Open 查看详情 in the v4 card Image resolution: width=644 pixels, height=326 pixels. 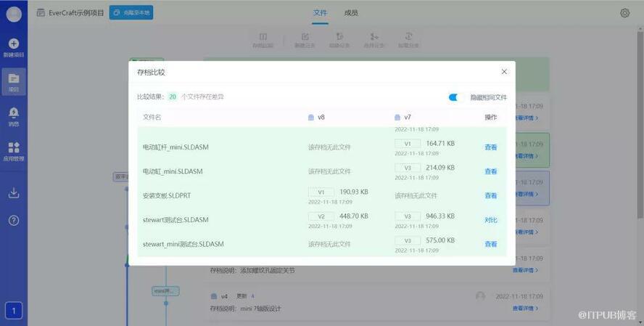click(525, 308)
